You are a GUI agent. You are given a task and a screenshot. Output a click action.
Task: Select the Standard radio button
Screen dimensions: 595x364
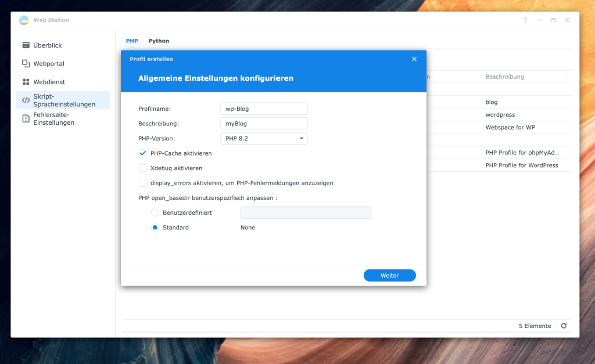click(x=155, y=228)
